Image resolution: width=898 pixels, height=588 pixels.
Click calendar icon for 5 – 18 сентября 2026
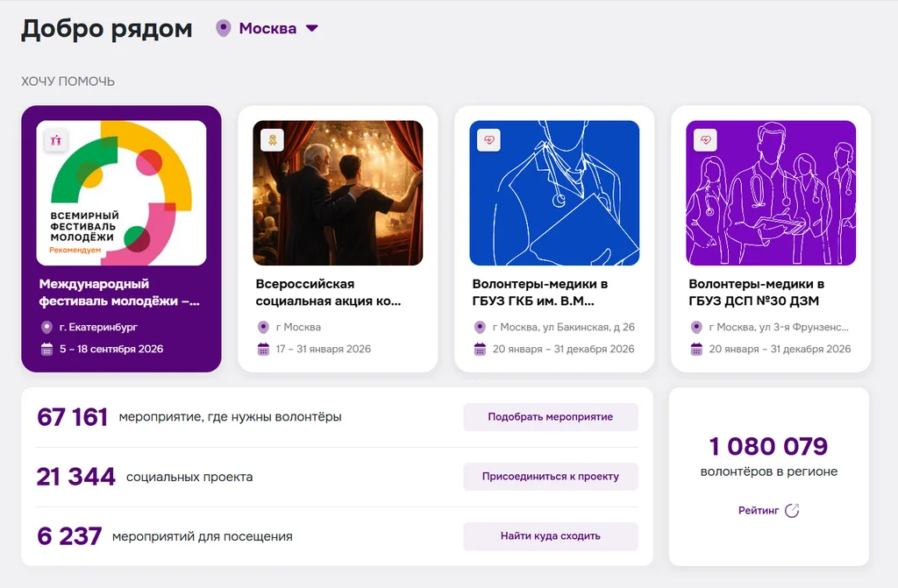point(47,349)
